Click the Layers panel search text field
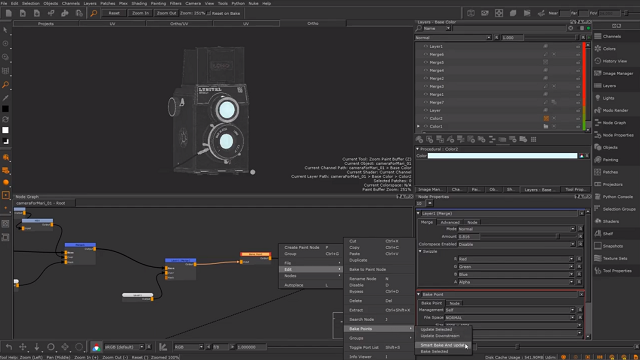Viewport: 640px width, 360px height. coord(509,29)
